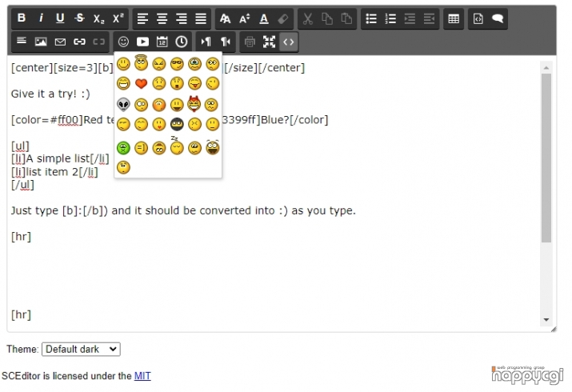
Task: Insert a numbered list
Action: tap(390, 18)
